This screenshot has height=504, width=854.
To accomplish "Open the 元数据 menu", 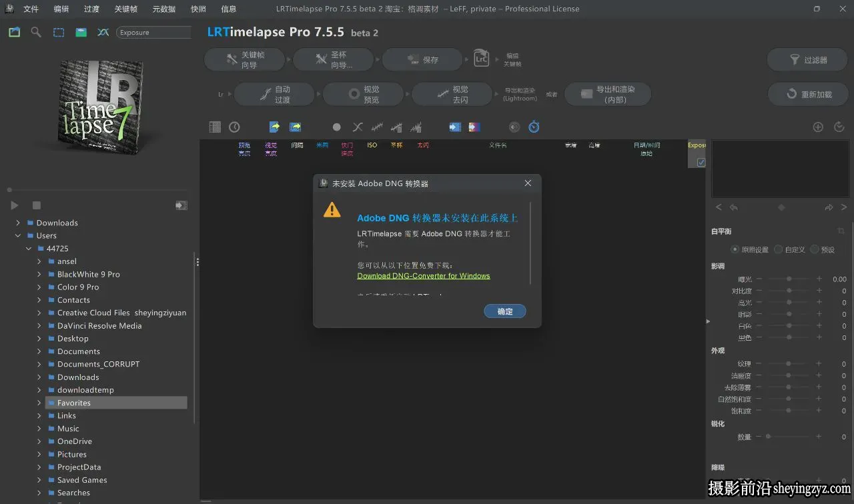I will click(163, 9).
